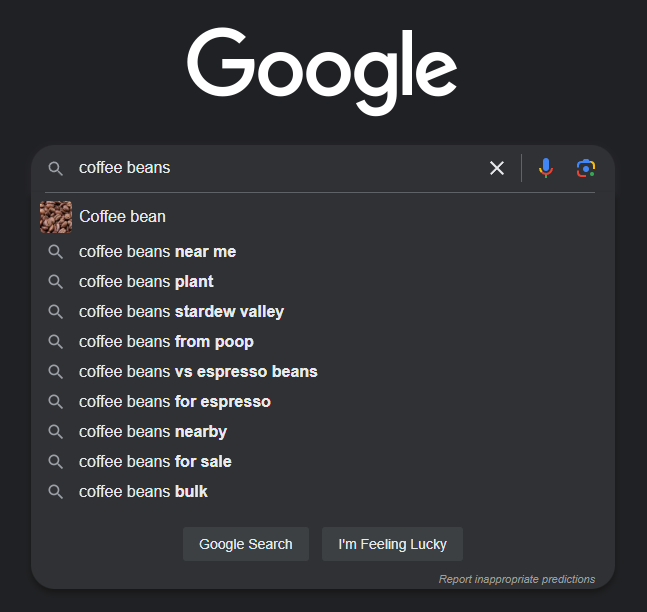
Task: Focus the search text input field
Action: pos(280,168)
